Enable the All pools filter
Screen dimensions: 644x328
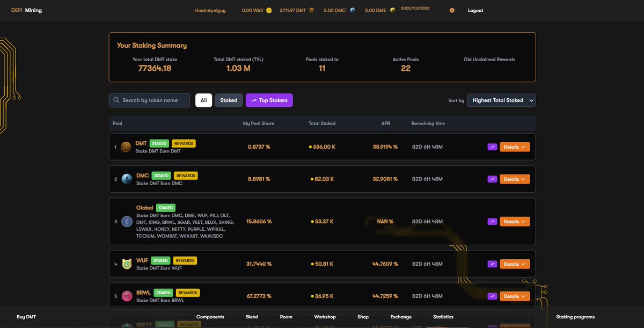click(x=203, y=100)
